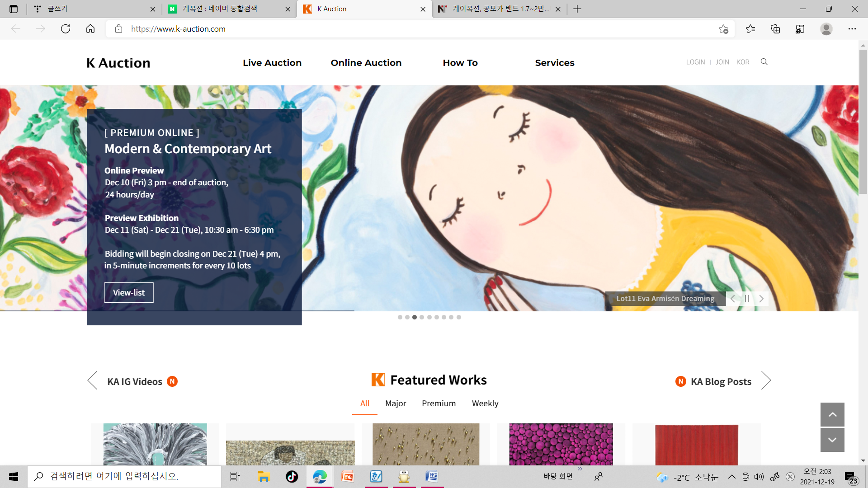Select the last carousel dot

459,317
